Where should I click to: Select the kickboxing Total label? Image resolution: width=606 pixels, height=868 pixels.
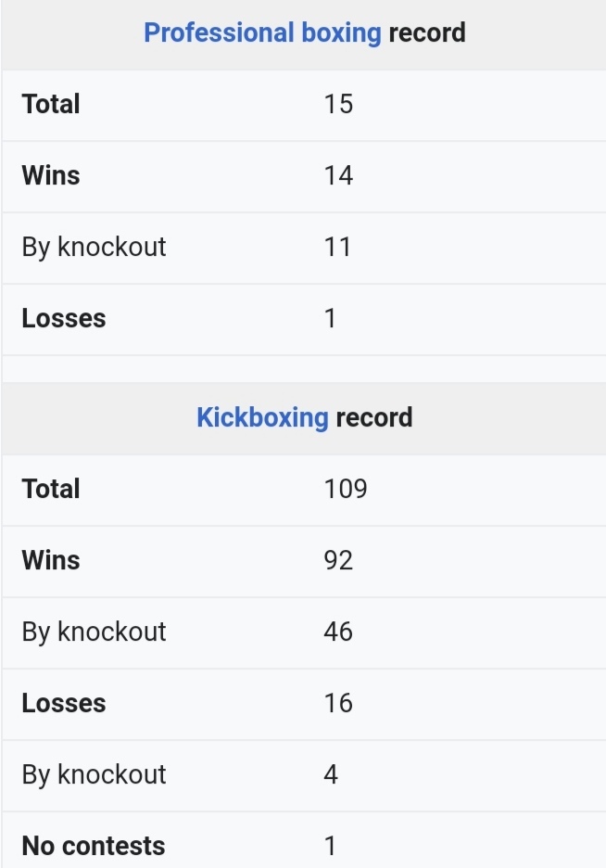point(51,489)
